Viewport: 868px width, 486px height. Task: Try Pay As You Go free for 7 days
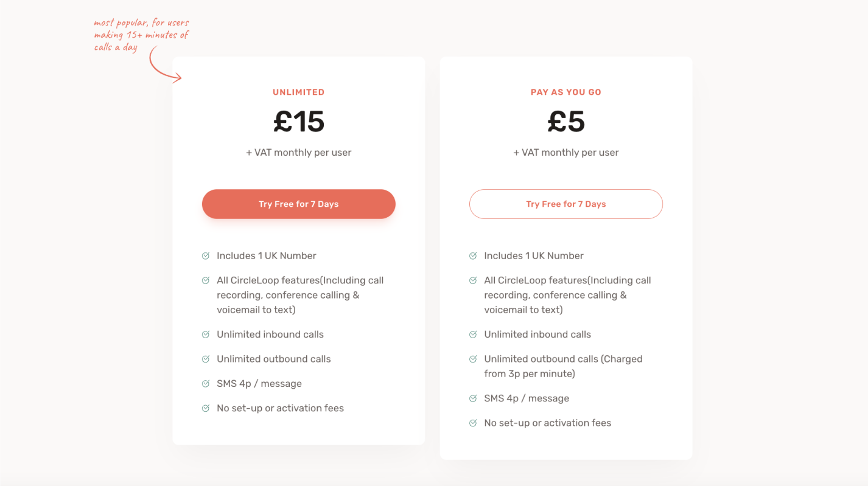(565, 204)
